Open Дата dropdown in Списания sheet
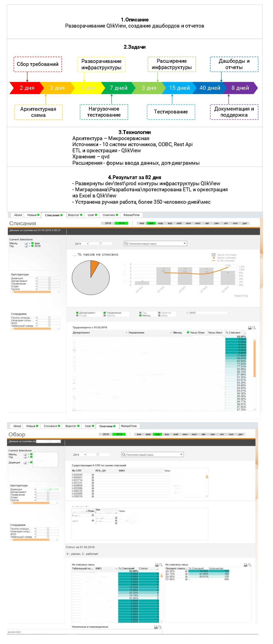Viewport: 273px width, 644px height. coord(87,243)
